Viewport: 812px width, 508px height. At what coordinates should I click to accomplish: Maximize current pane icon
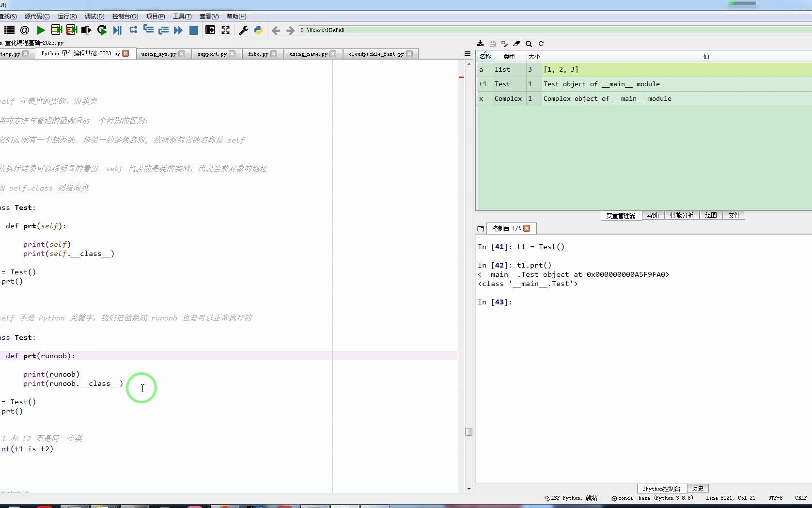210,30
